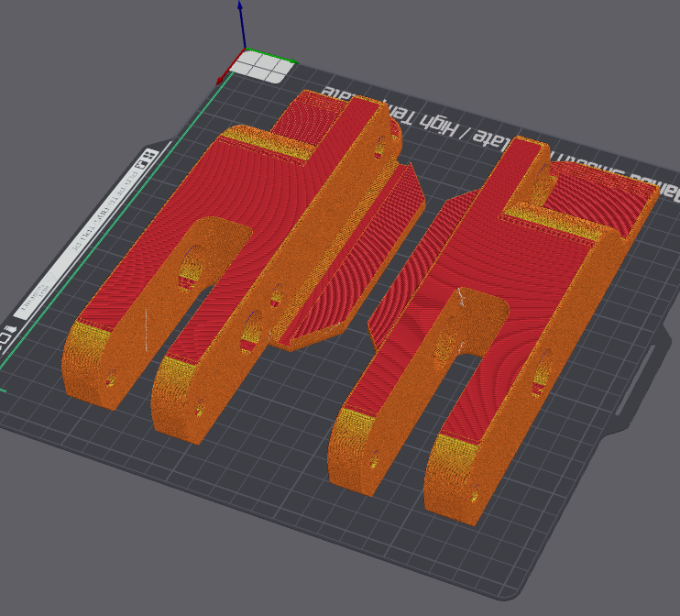Click the red axis marker at the origin
The width and height of the screenshot is (680, 616).
coord(222,80)
